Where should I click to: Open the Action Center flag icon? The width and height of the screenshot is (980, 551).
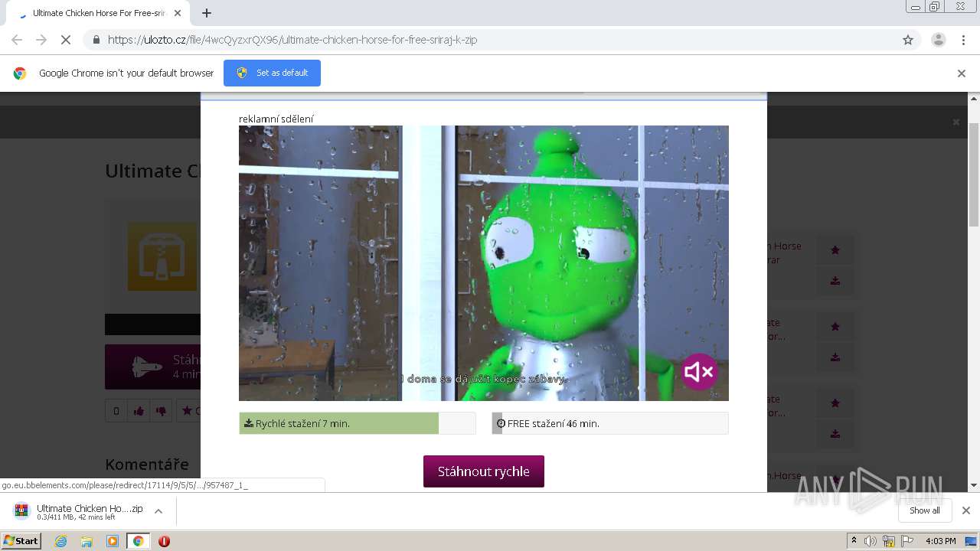[907, 541]
